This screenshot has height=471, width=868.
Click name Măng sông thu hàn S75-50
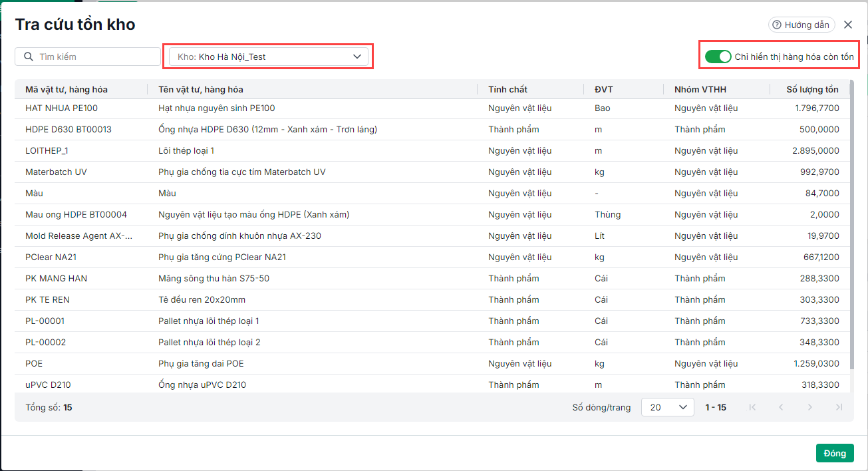(214, 278)
